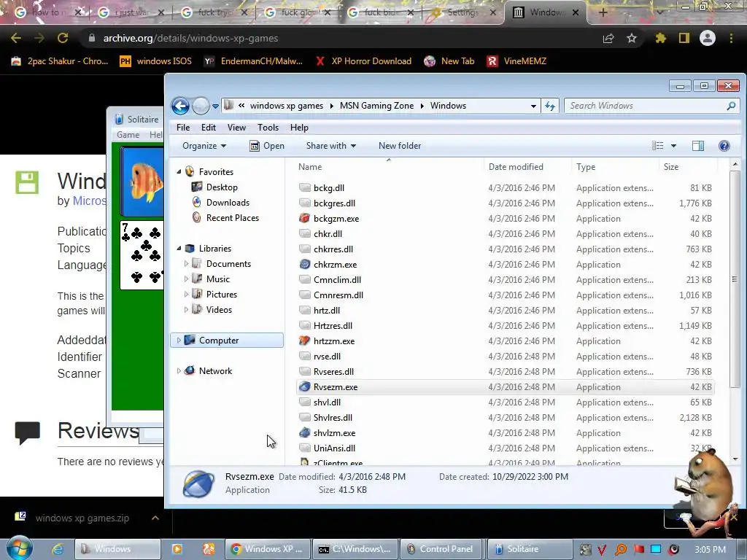The width and height of the screenshot is (747, 560).
Task: Click the change view icon
Action: pyautogui.click(x=657, y=146)
